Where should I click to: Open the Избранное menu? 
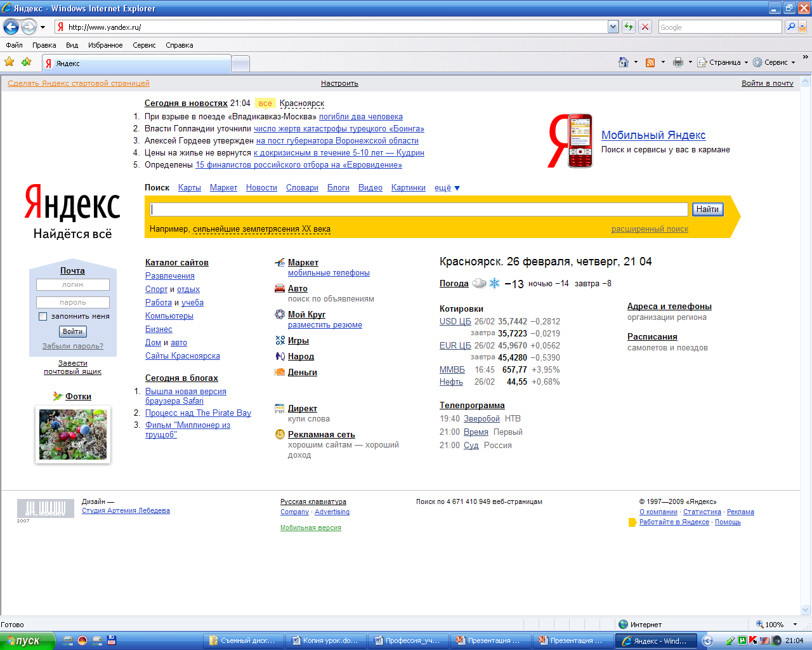105,45
